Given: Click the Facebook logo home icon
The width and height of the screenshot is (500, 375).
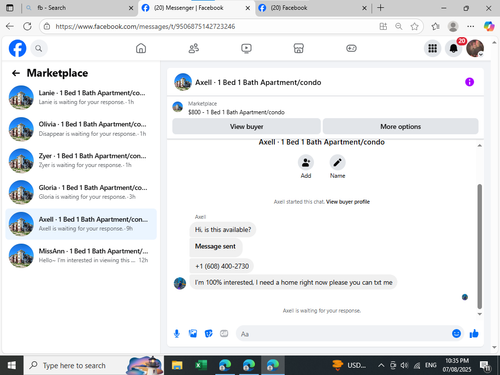Looking at the screenshot, I should click(17, 48).
